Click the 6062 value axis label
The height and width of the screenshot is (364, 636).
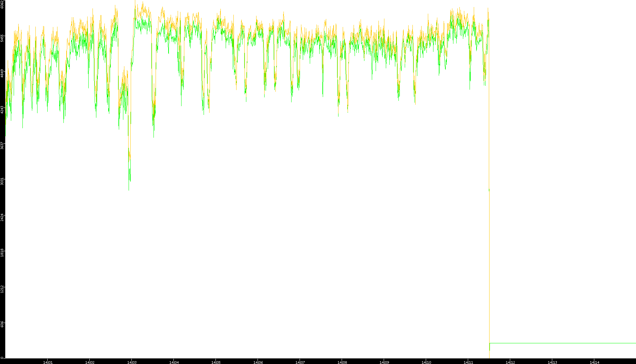2,4
